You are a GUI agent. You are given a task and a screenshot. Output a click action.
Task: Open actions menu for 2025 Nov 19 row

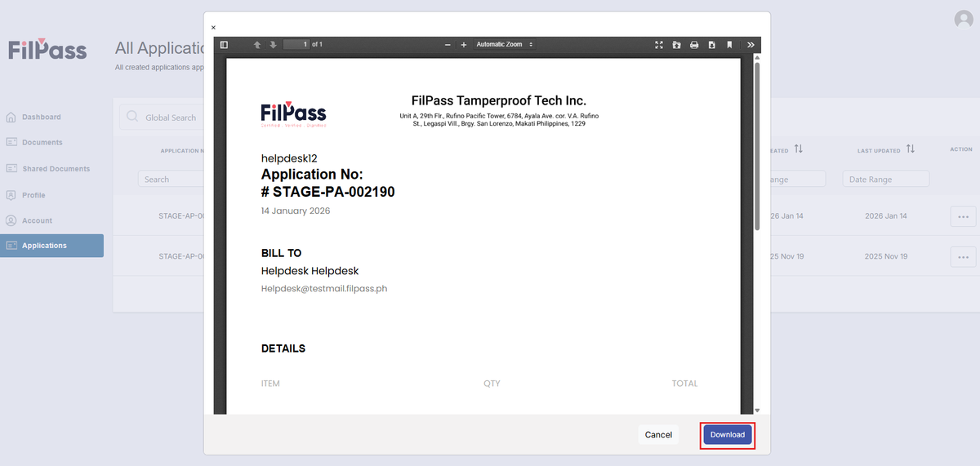(963, 256)
